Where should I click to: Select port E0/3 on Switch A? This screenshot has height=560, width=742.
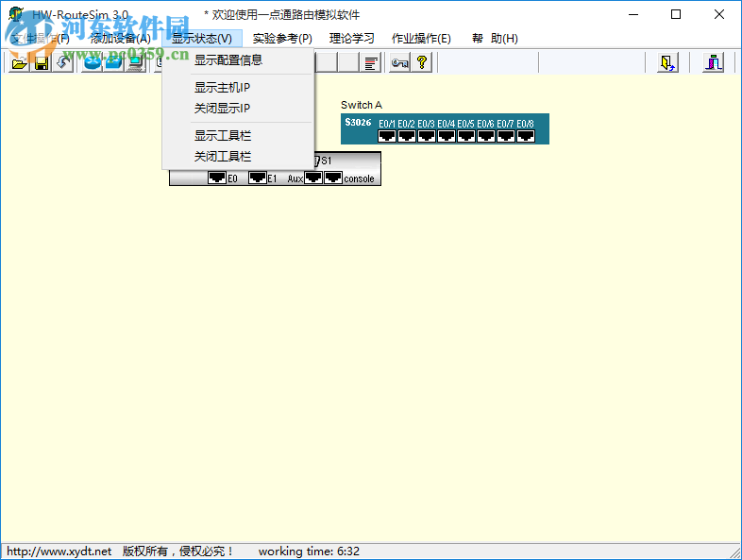[x=427, y=136]
